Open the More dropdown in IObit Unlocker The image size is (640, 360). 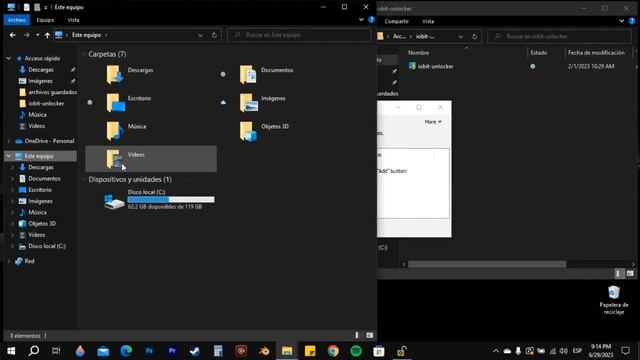(x=433, y=122)
